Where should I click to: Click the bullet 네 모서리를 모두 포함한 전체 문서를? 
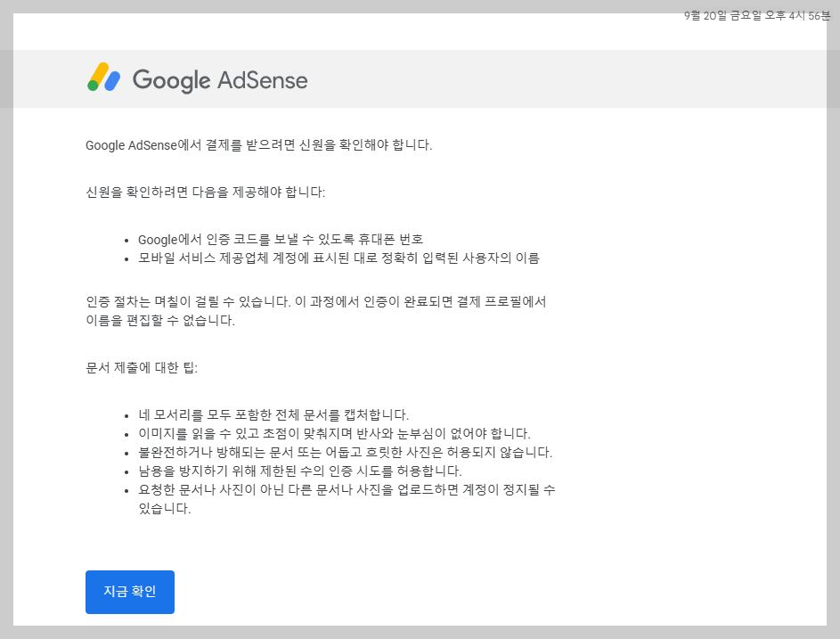273,415
